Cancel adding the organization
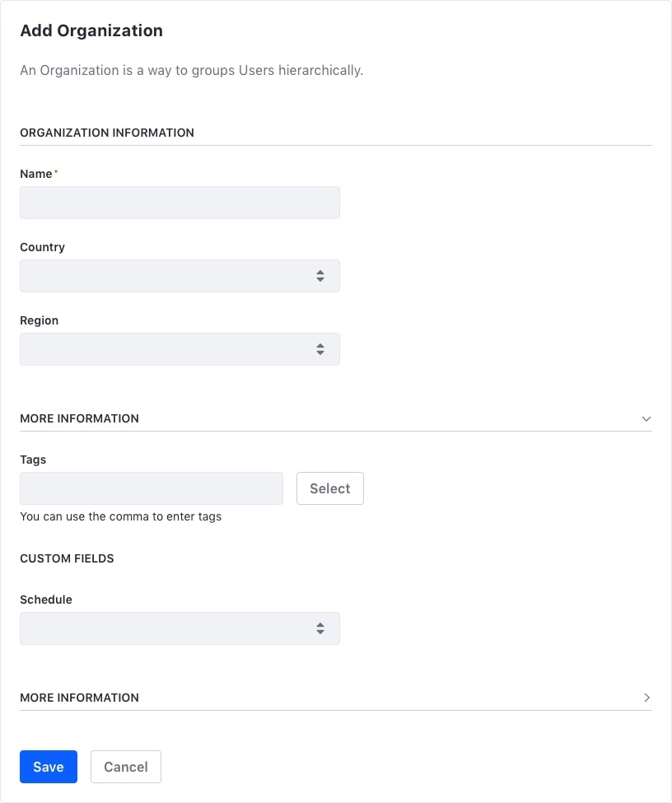 coord(125,767)
